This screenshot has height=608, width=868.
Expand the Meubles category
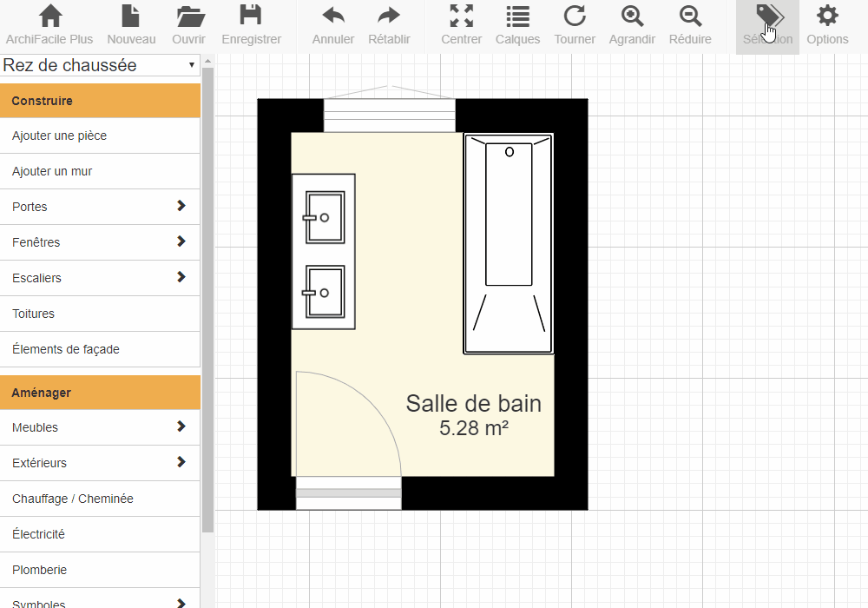(181, 426)
